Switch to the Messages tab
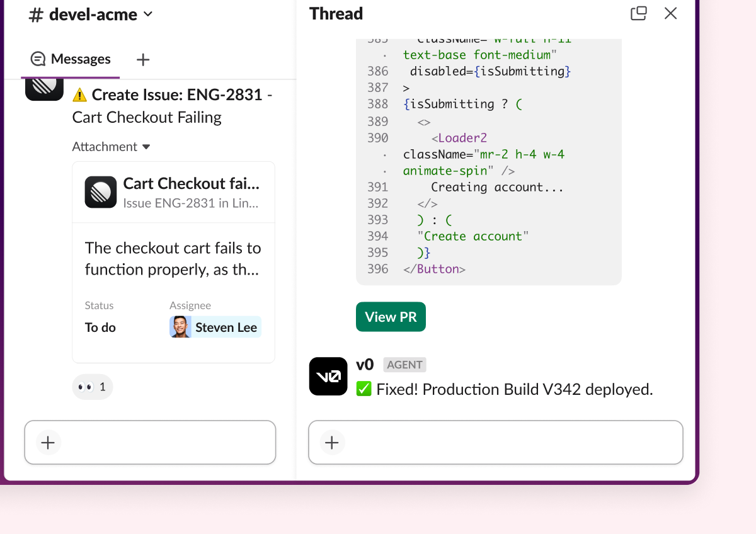The height and width of the screenshot is (534, 756). 71,59
